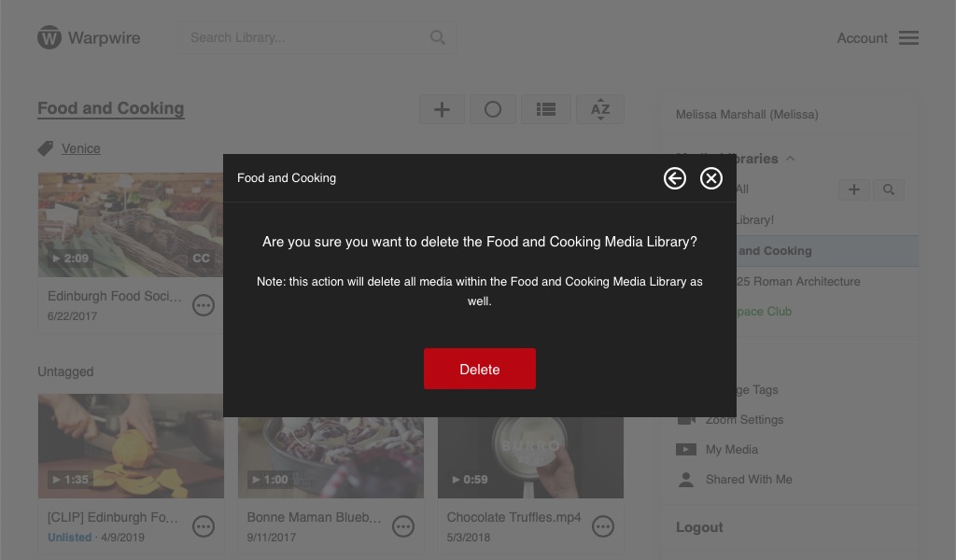Close the delete confirmation dialog
The width and height of the screenshot is (956, 560).
point(710,178)
